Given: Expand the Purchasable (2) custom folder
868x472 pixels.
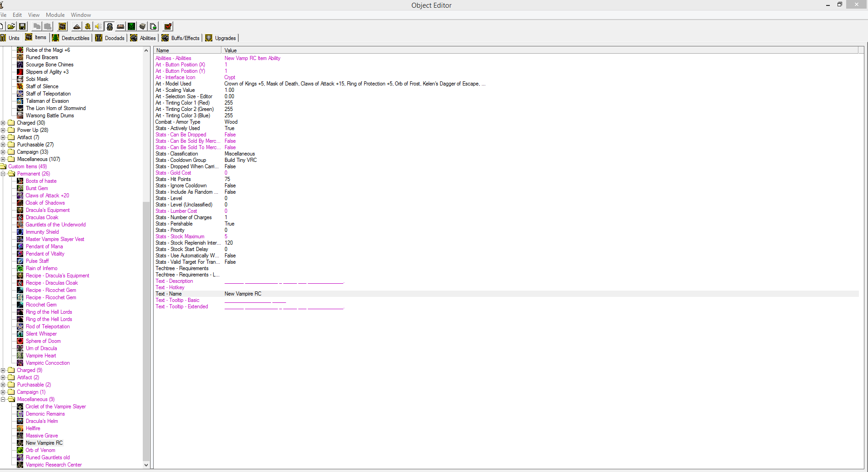Looking at the screenshot, I should [3, 385].
